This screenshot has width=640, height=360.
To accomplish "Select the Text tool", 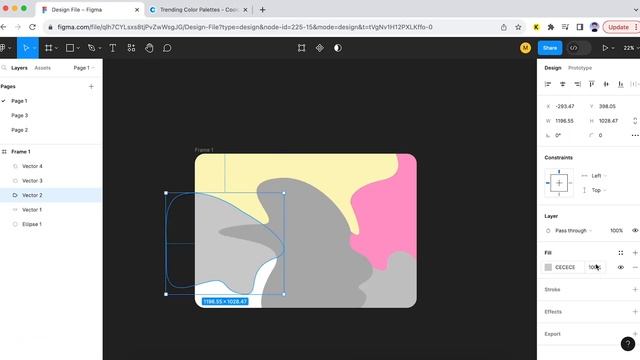I will click(x=113, y=48).
